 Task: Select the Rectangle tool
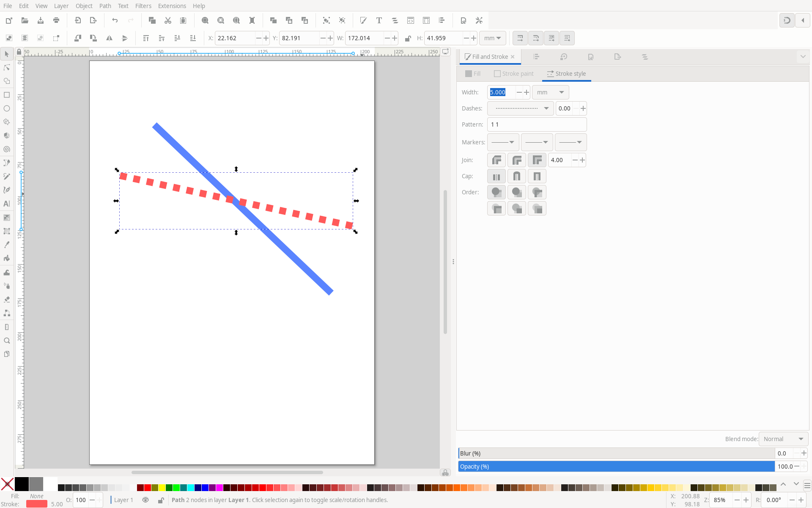click(x=7, y=95)
